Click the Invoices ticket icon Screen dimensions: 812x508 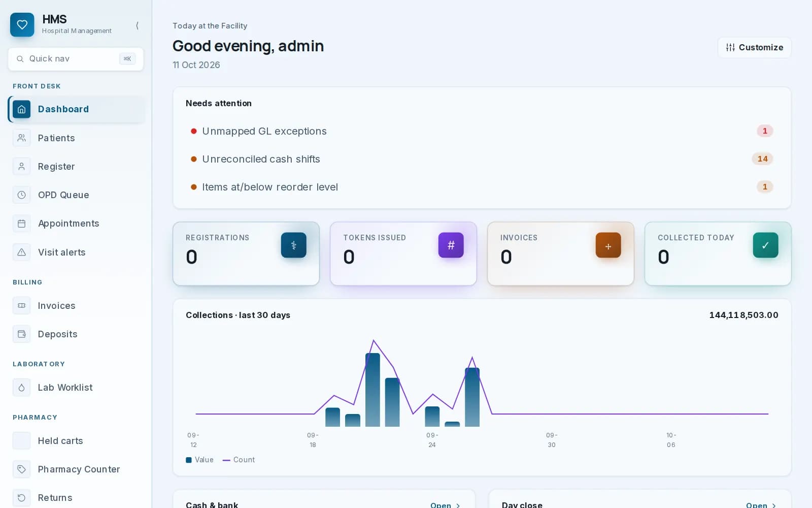point(21,305)
